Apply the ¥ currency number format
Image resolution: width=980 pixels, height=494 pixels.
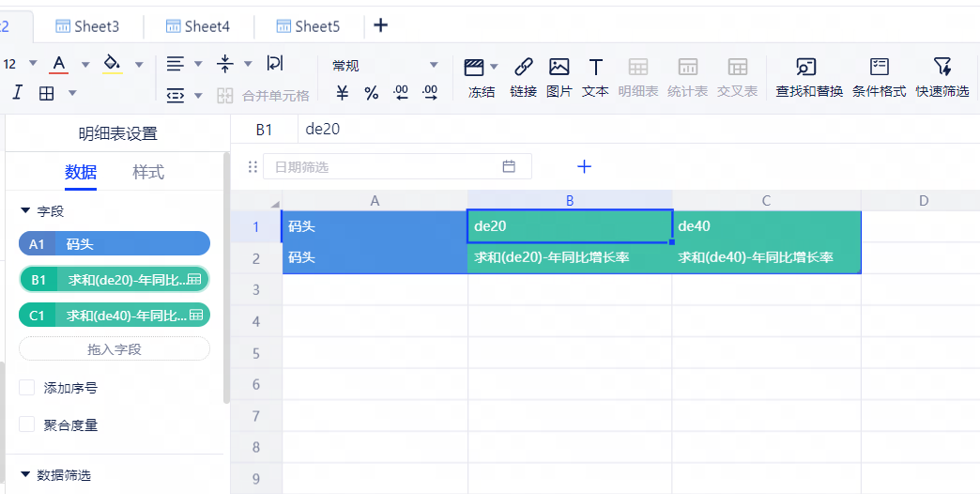tap(343, 93)
